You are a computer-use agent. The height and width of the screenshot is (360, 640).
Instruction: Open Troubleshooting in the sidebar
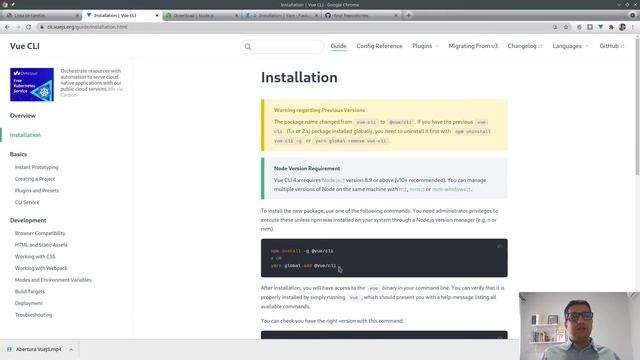[33, 315]
